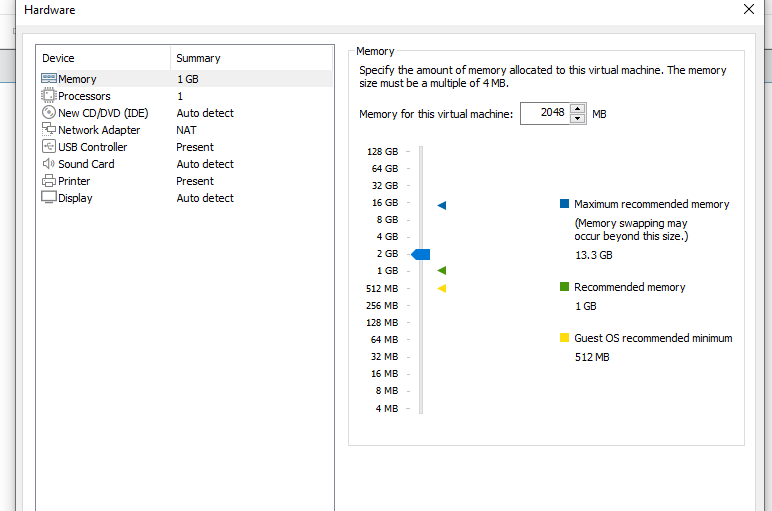Select the Network Adapter icon
Image resolution: width=772 pixels, height=511 pixels.
49,129
